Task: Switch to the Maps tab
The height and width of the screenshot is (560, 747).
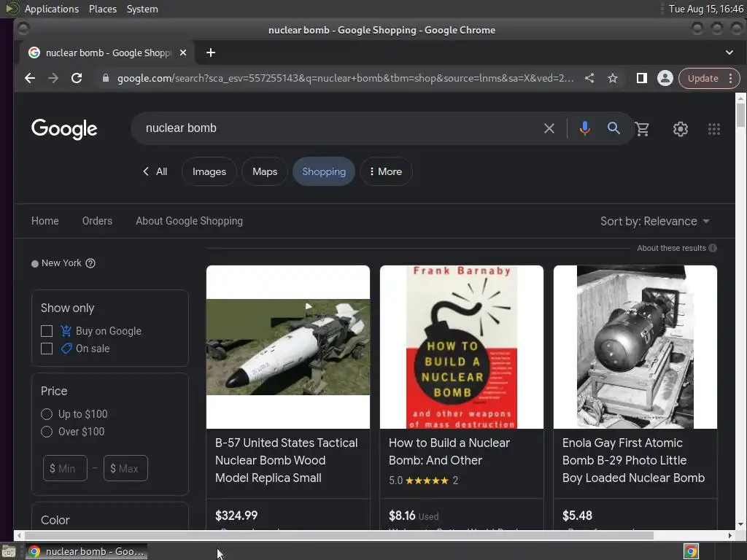Action: pos(265,171)
